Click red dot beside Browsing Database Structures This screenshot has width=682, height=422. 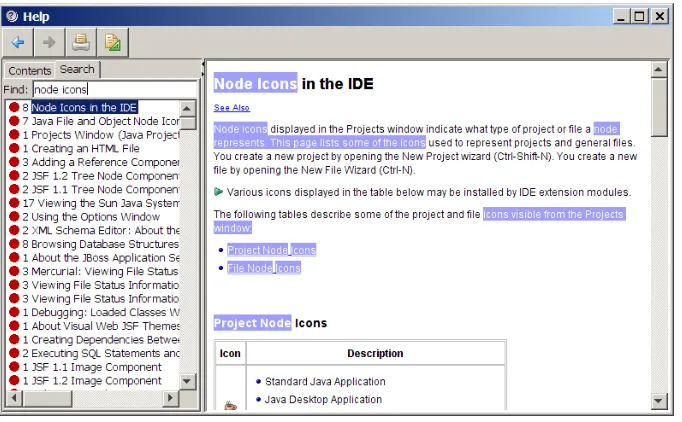(14, 244)
